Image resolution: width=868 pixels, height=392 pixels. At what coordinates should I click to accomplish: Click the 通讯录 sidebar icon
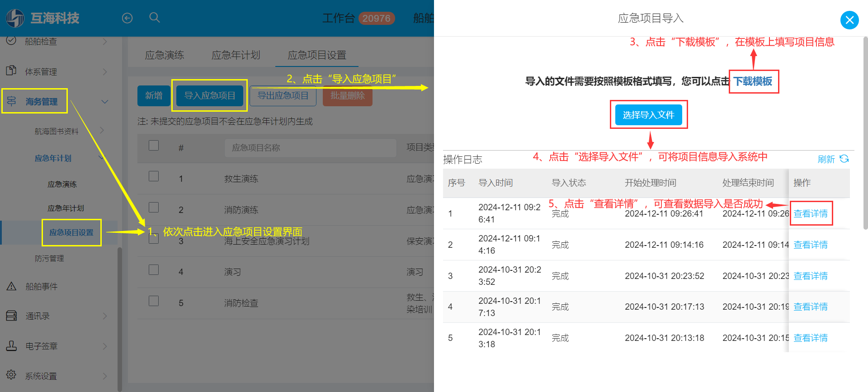[11, 316]
